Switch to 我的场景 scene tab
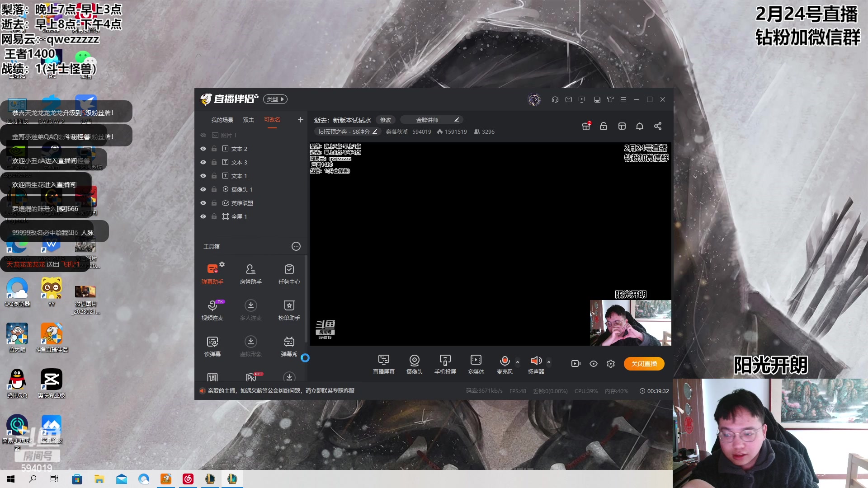The width and height of the screenshot is (868, 488). [x=222, y=120]
